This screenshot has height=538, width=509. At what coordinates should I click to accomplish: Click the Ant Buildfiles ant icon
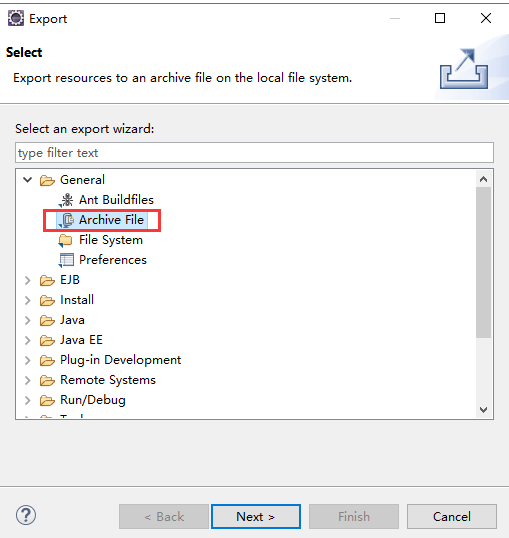click(x=66, y=200)
